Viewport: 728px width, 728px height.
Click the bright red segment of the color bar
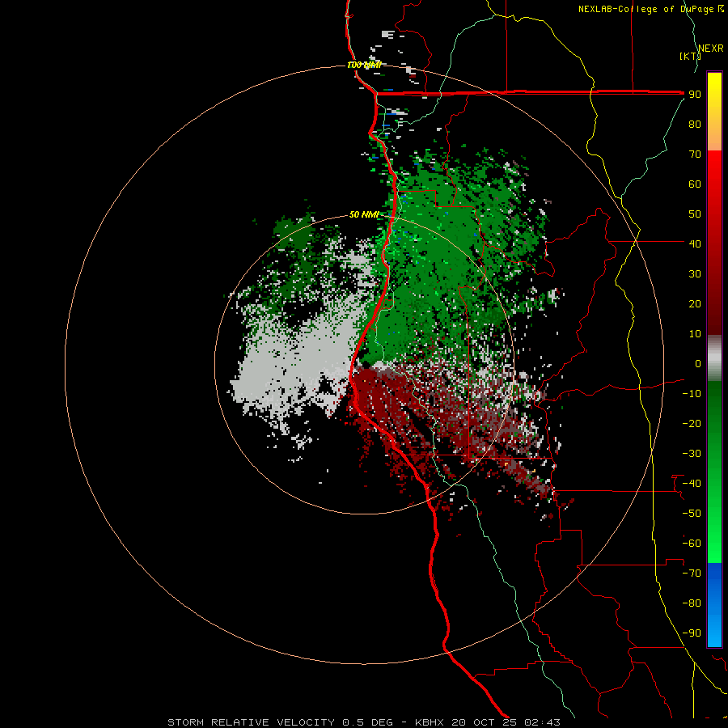(x=714, y=241)
